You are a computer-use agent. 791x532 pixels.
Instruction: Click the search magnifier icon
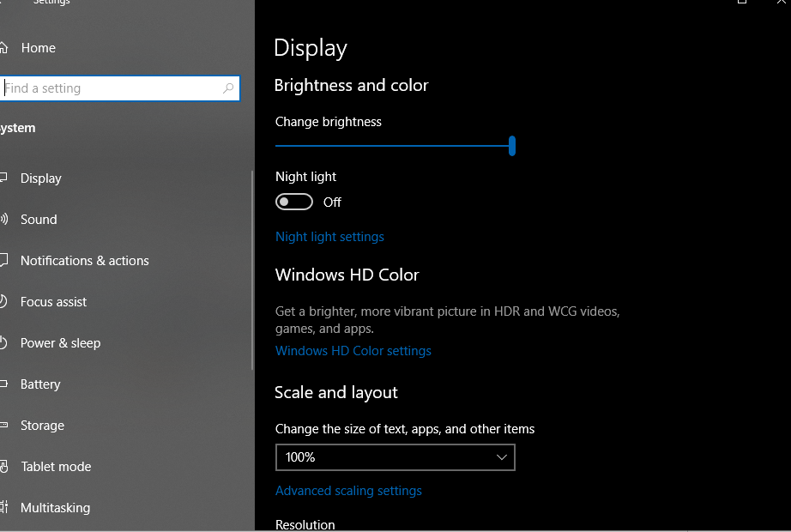point(228,88)
